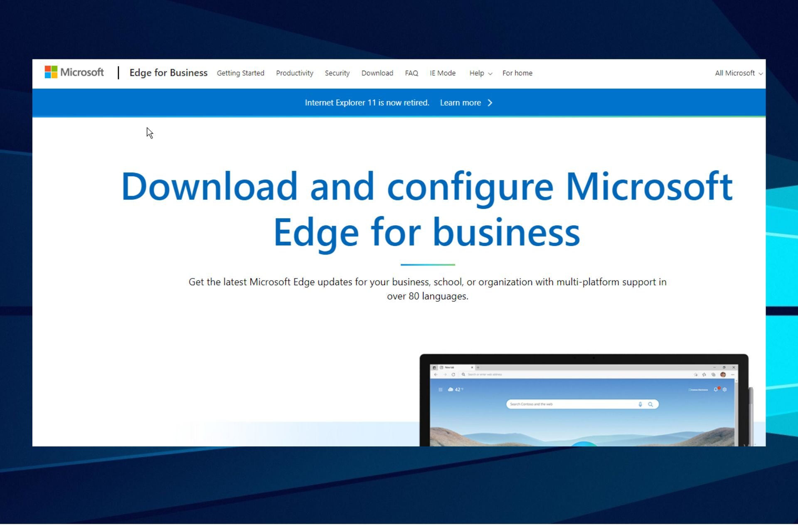The image size is (798, 532).
Task: Click the "Get the latest Microsoft Edge updates" paragraph
Action: [427, 289]
